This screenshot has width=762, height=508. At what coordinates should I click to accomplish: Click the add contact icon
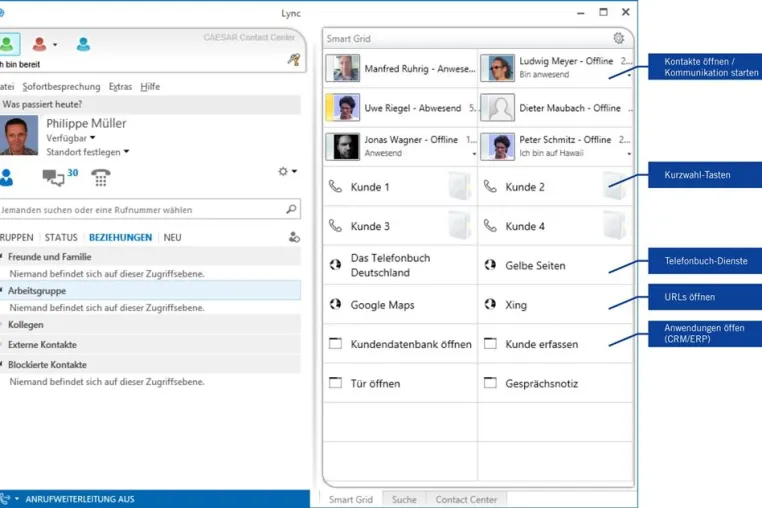coord(294,237)
